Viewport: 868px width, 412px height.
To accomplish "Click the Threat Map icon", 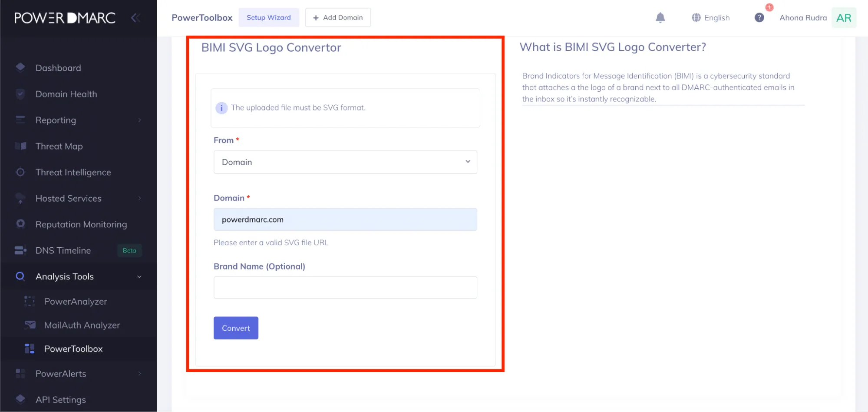I will tap(20, 146).
